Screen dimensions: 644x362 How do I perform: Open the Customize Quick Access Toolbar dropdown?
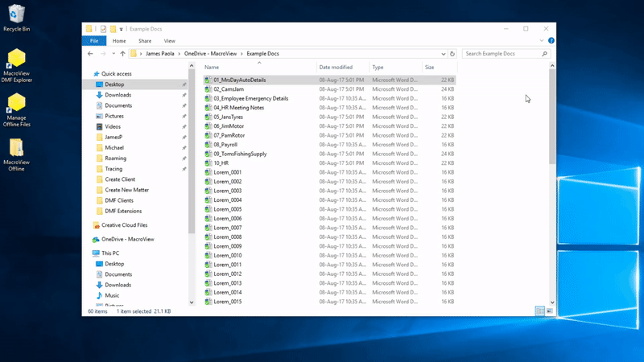click(x=122, y=29)
